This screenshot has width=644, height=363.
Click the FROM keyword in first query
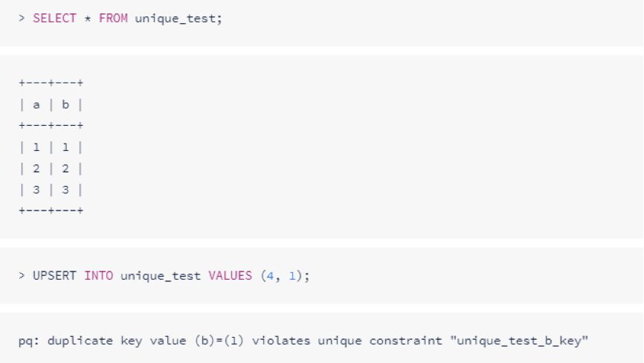[113, 19]
